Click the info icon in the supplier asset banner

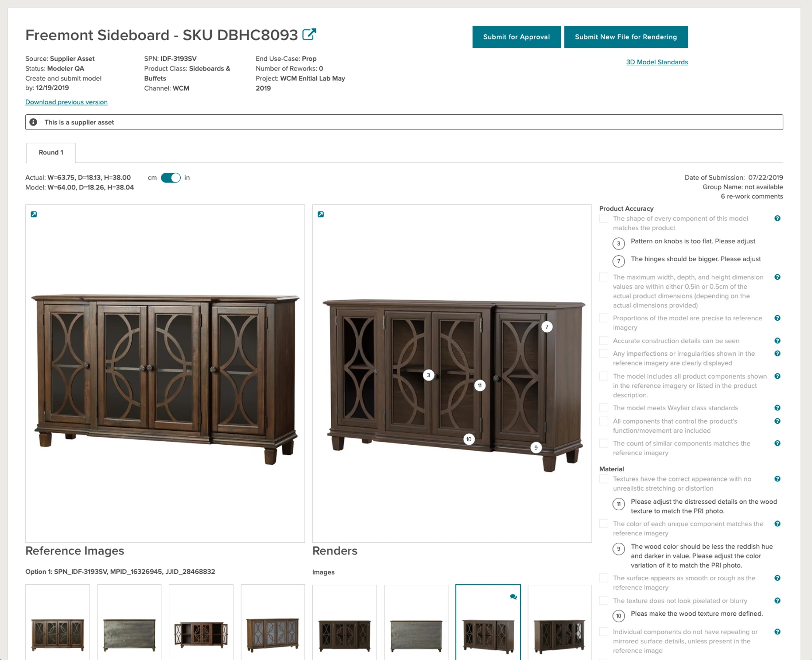(x=33, y=122)
